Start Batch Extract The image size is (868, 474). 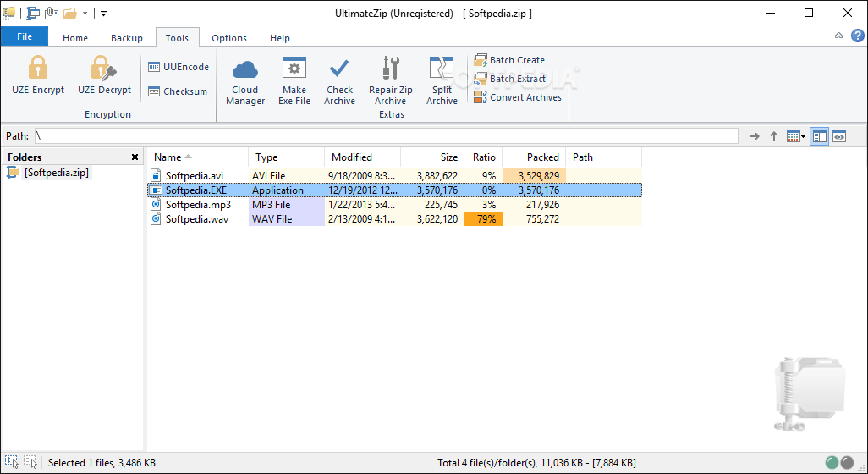point(510,79)
